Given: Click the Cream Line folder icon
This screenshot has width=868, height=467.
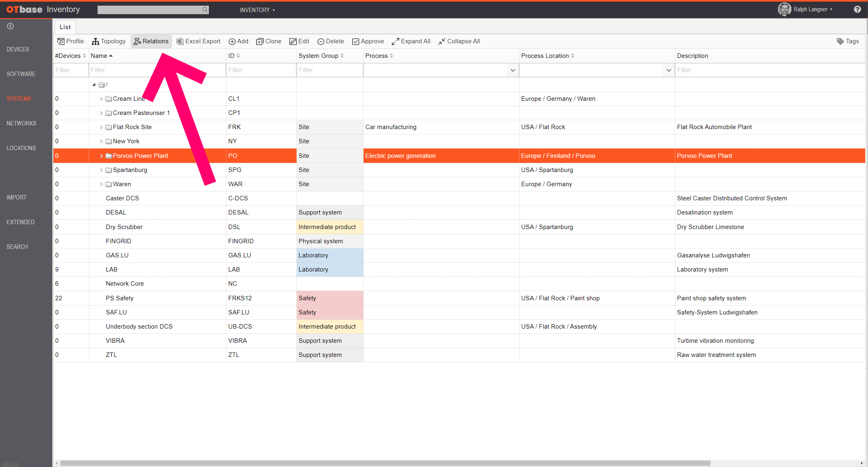Looking at the screenshot, I should point(108,99).
